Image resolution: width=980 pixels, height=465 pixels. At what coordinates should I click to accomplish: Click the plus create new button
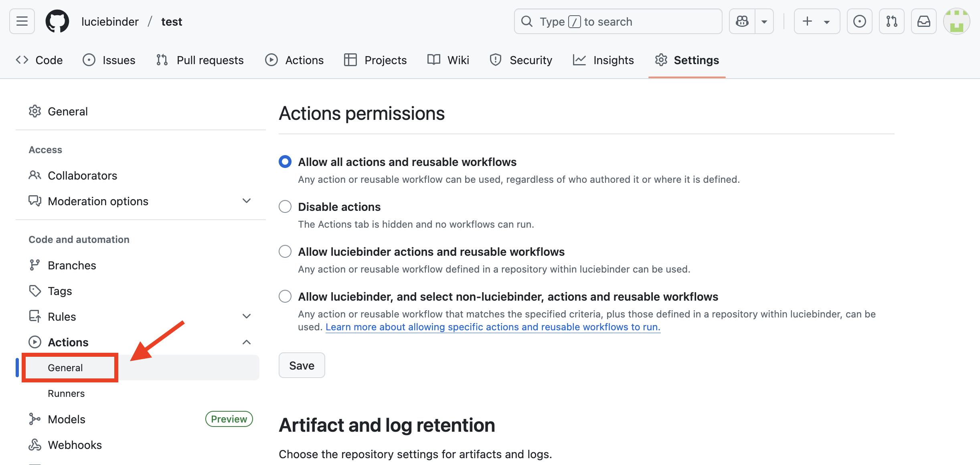pos(807,21)
